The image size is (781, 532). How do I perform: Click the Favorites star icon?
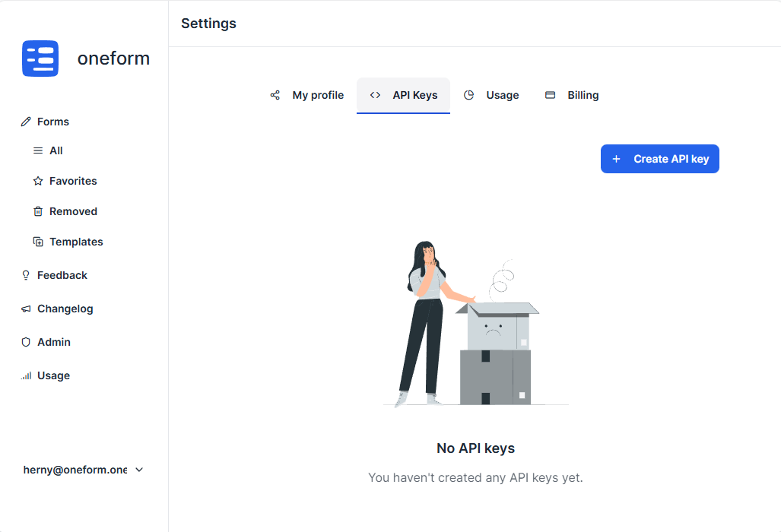click(x=37, y=181)
